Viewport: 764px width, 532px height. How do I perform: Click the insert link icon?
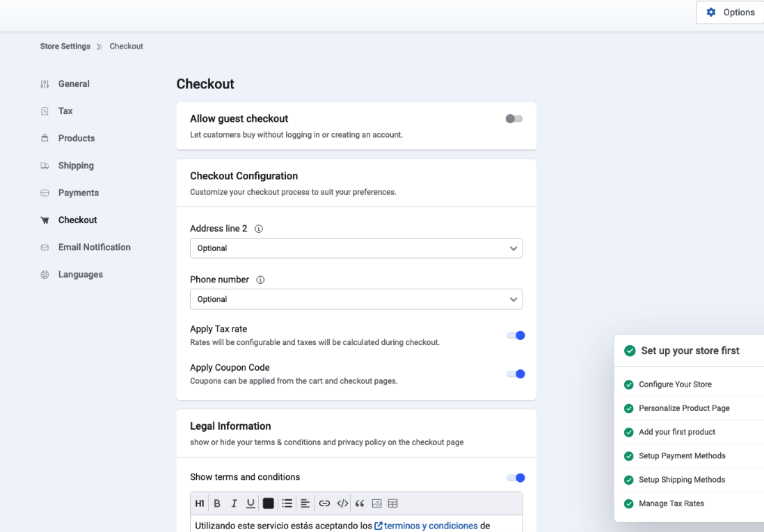pyautogui.click(x=324, y=503)
